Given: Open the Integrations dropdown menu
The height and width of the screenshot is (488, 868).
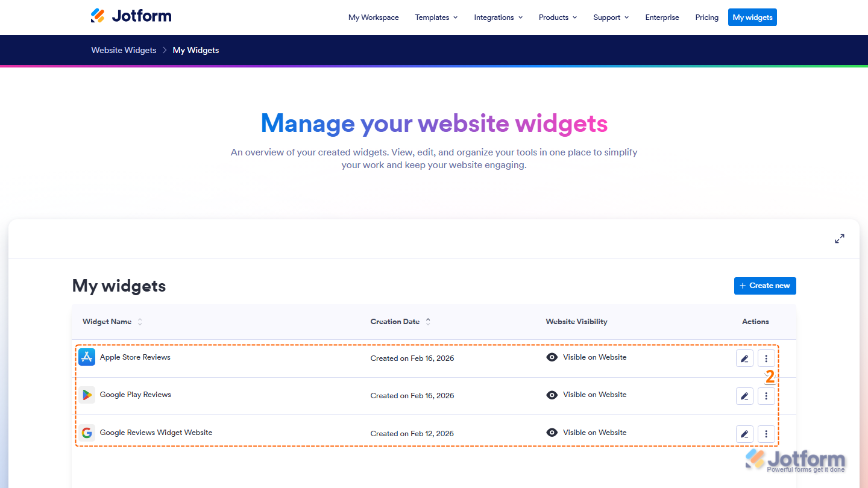Looking at the screenshot, I should (x=498, y=17).
